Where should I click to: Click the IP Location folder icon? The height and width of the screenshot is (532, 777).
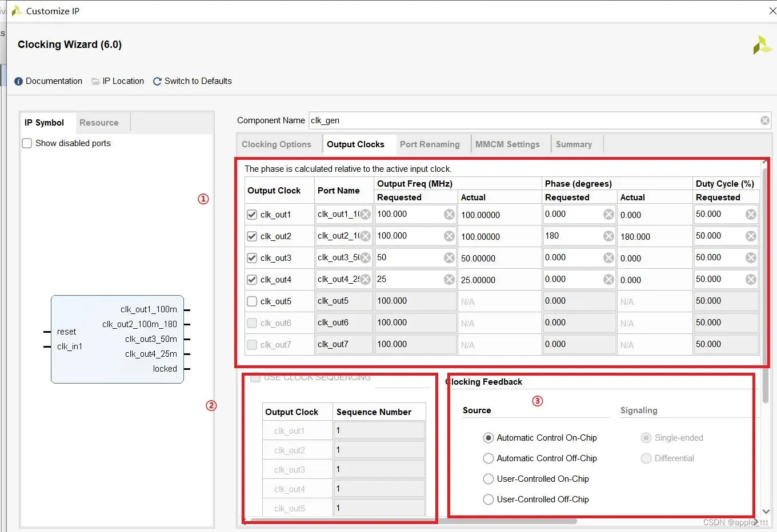tap(95, 82)
